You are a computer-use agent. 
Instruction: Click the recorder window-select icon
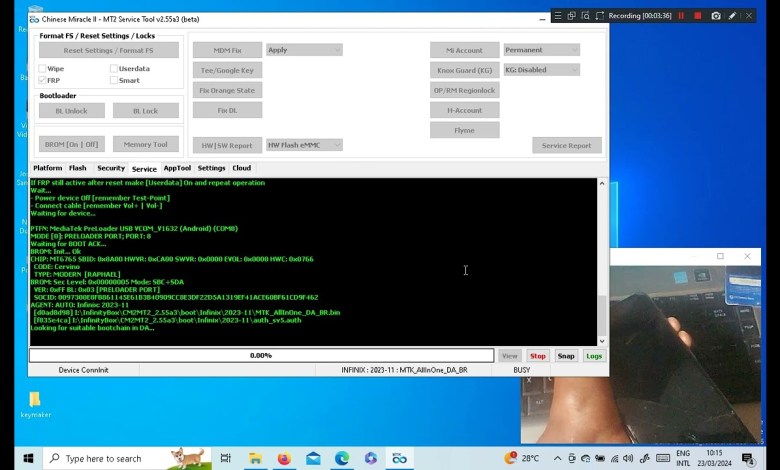(x=572, y=16)
